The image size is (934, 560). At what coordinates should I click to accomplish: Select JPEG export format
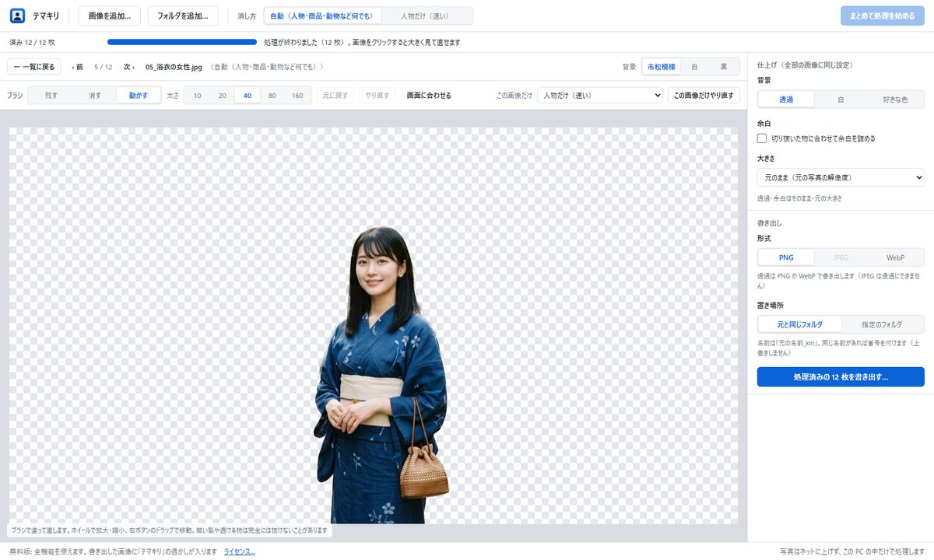tap(841, 257)
